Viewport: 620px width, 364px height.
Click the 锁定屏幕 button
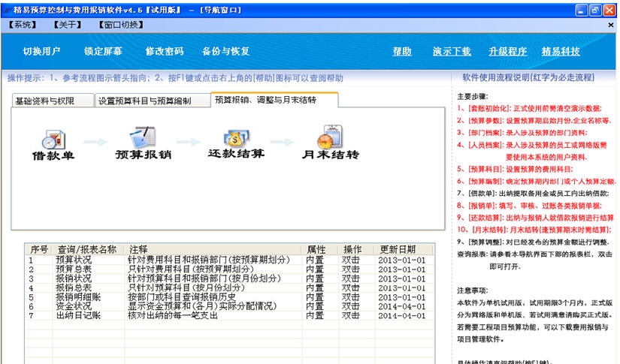pyautogui.click(x=103, y=51)
